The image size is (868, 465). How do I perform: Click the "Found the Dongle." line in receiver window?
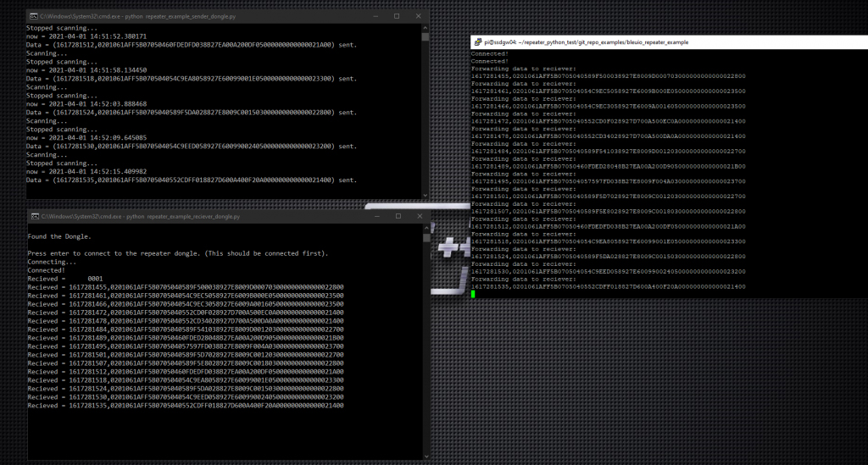click(59, 236)
